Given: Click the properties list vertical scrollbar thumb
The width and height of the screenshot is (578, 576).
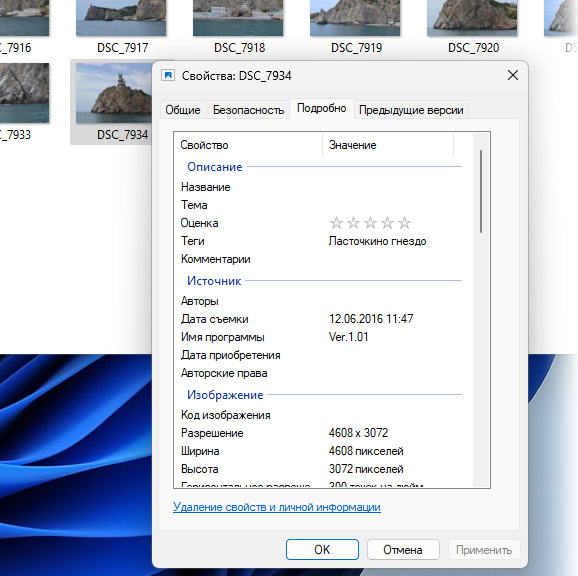Looking at the screenshot, I should pos(481,191).
